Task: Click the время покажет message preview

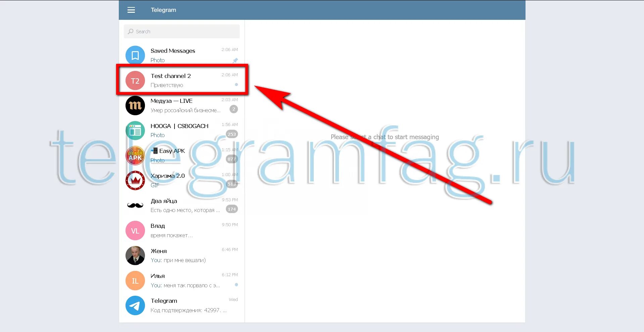Action: tap(171, 235)
